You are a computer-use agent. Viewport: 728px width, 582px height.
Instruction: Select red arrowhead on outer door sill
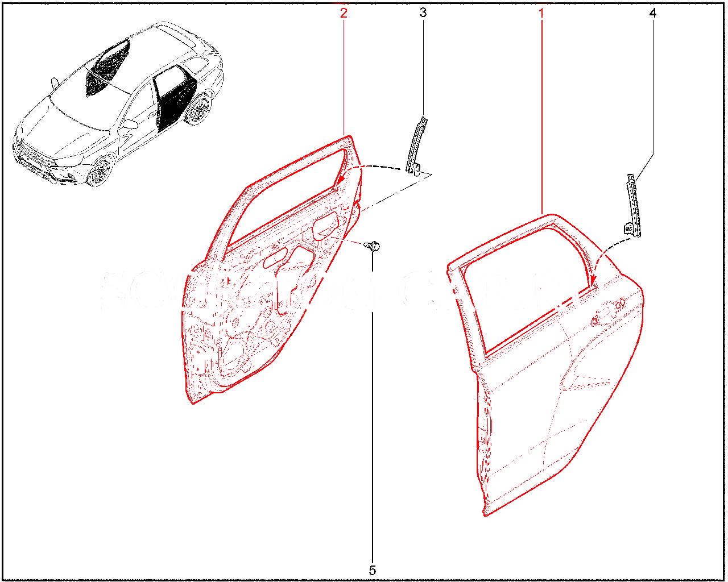point(593,282)
